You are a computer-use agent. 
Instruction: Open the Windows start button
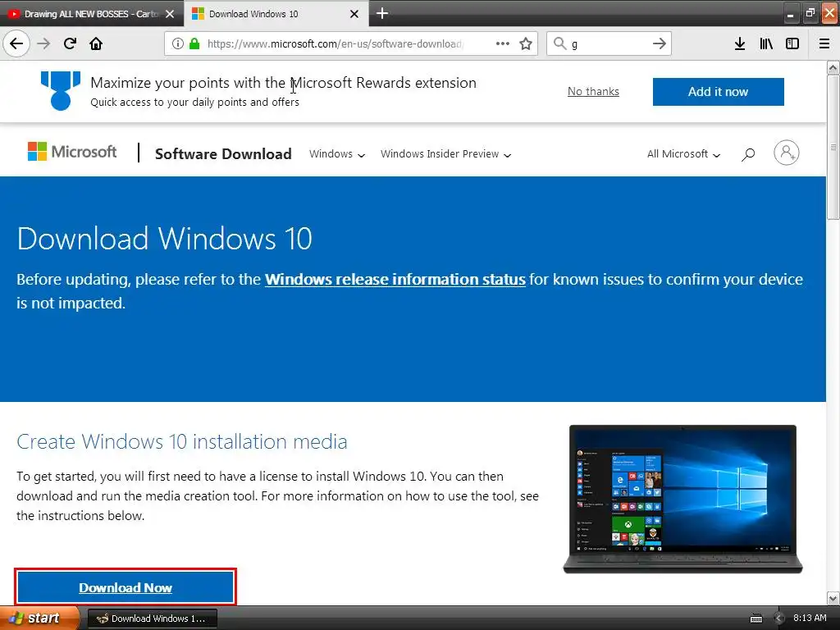[x=39, y=618]
